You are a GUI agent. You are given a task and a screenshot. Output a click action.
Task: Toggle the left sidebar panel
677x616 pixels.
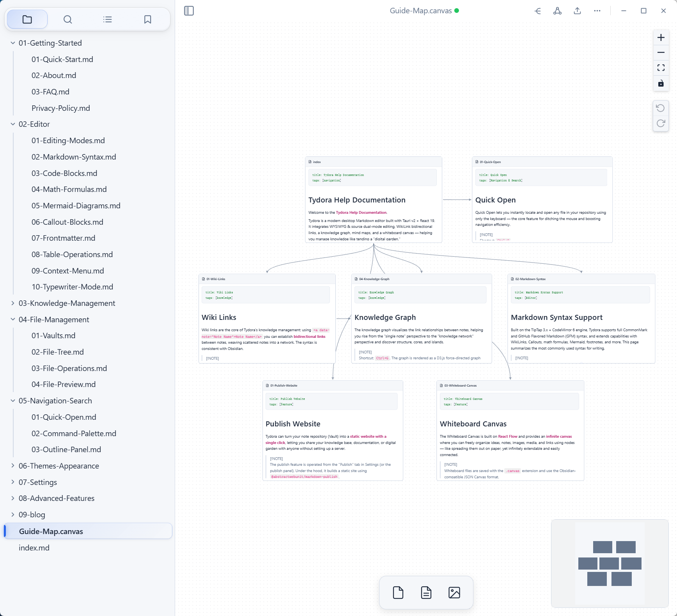(189, 11)
